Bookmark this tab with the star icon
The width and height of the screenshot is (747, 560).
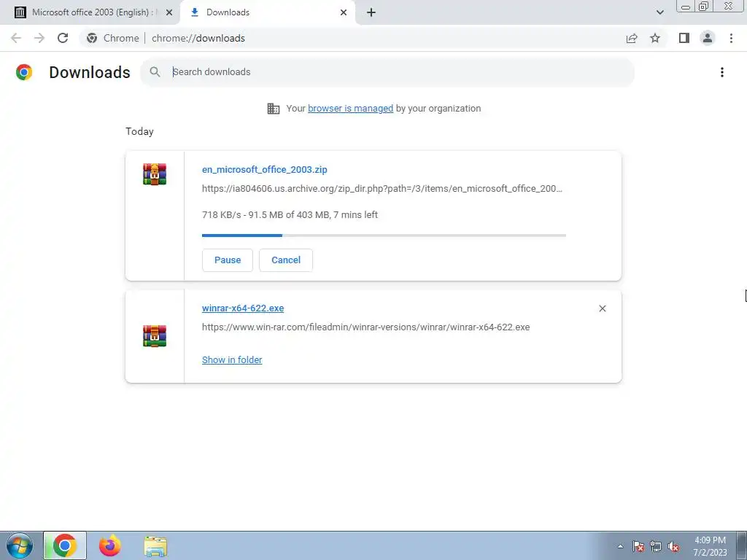click(x=655, y=38)
